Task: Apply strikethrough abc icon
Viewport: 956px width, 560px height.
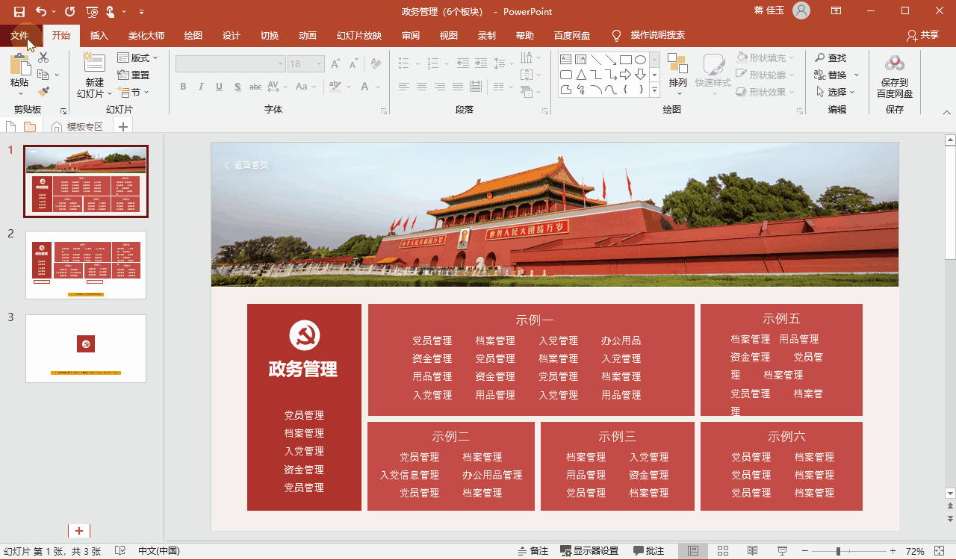Action: [x=255, y=87]
